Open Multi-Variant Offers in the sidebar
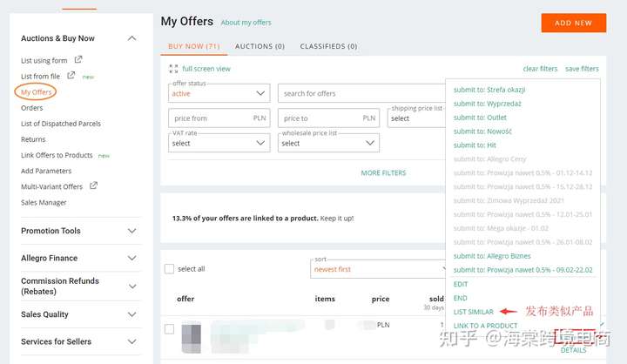Viewport: 627px width, 364px height. pyautogui.click(x=51, y=186)
